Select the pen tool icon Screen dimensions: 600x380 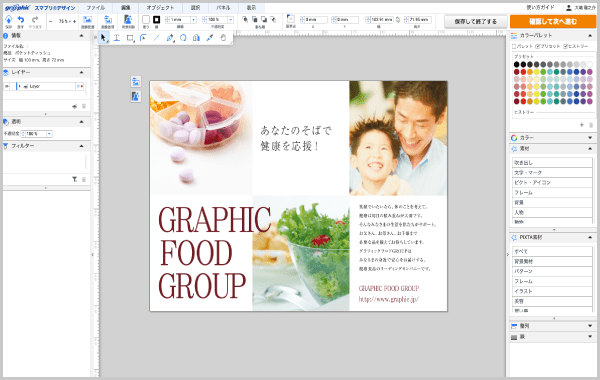click(170, 38)
